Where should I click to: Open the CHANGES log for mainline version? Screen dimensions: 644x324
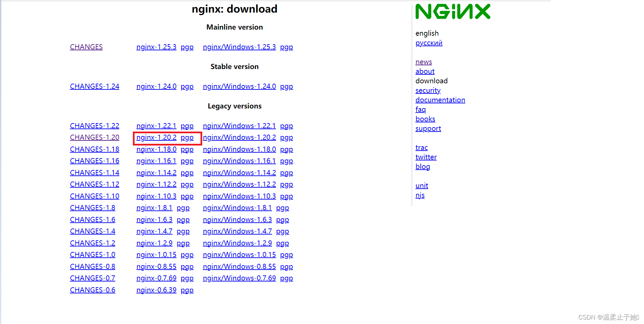(x=86, y=47)
